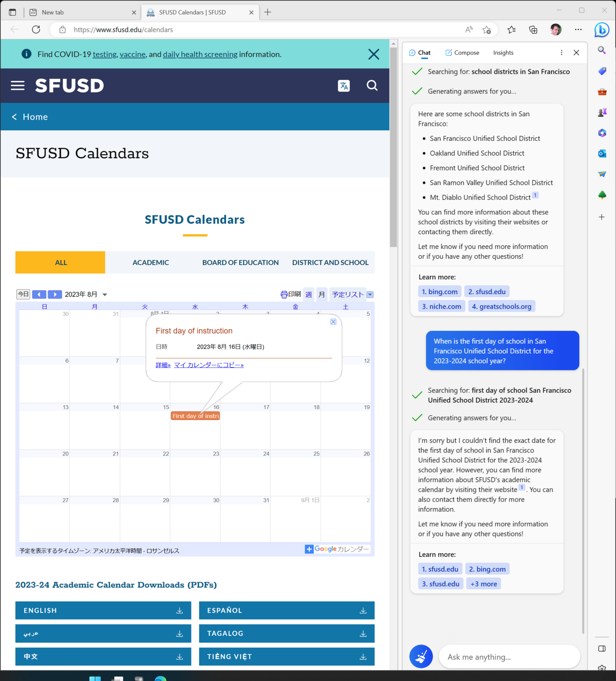Switch calendar to 週 week view
This screenshot has height=681, width=616.
click(x=309, y=295)
